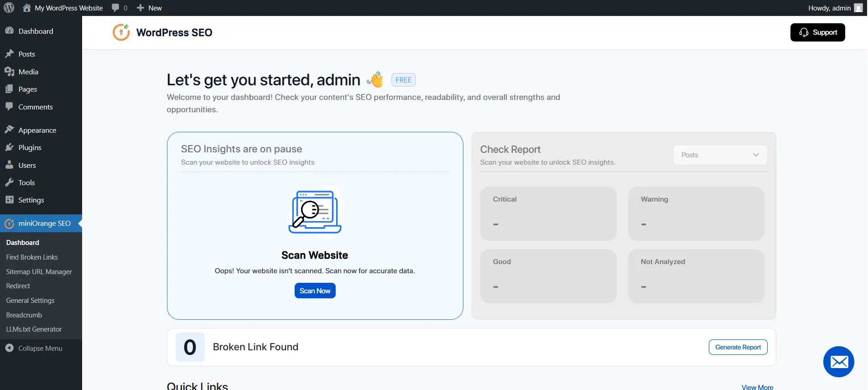868x390 pixels.
Task: Open Breadcrumb submenu item
Action: coord(24,315)
